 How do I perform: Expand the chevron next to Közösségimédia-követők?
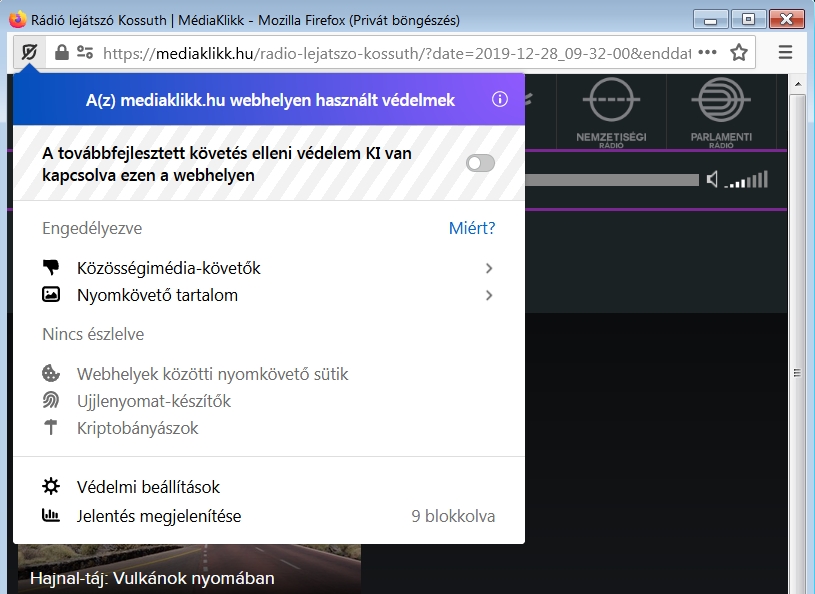[x=489, y=268]
